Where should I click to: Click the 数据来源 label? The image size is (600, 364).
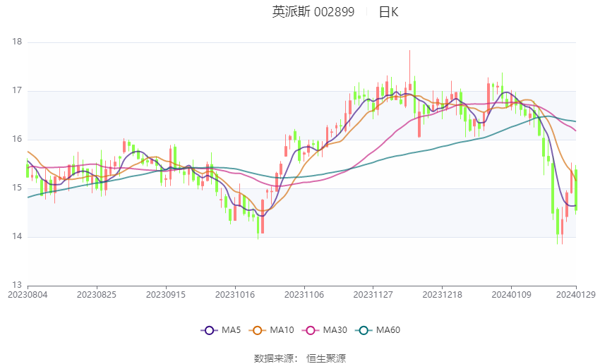tap(274, 358)
